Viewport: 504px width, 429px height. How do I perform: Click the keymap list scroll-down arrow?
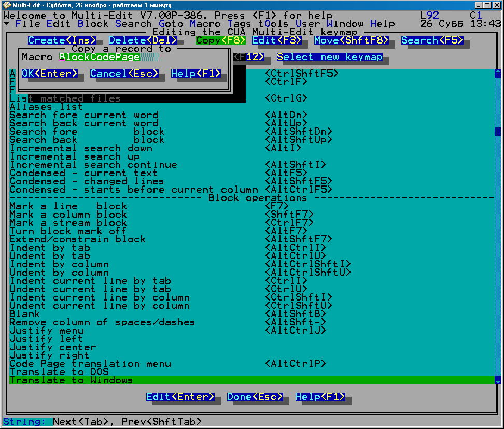click(x=498, y=380)
